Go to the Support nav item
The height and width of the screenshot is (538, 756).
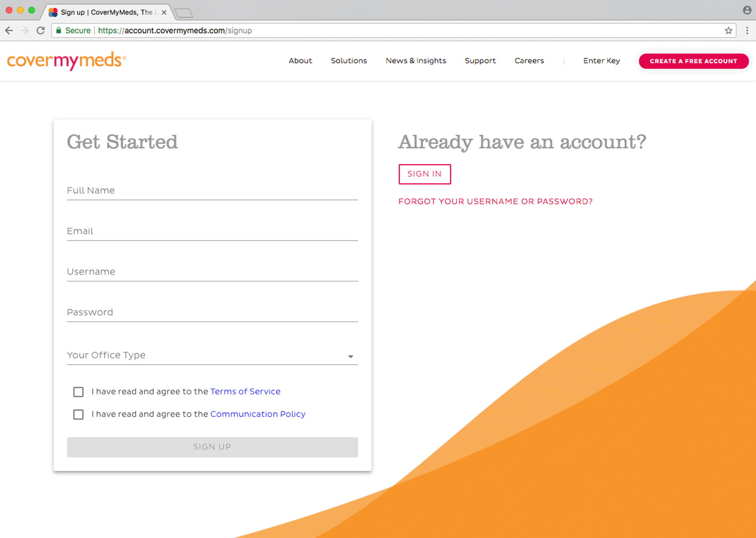(480, 61)
